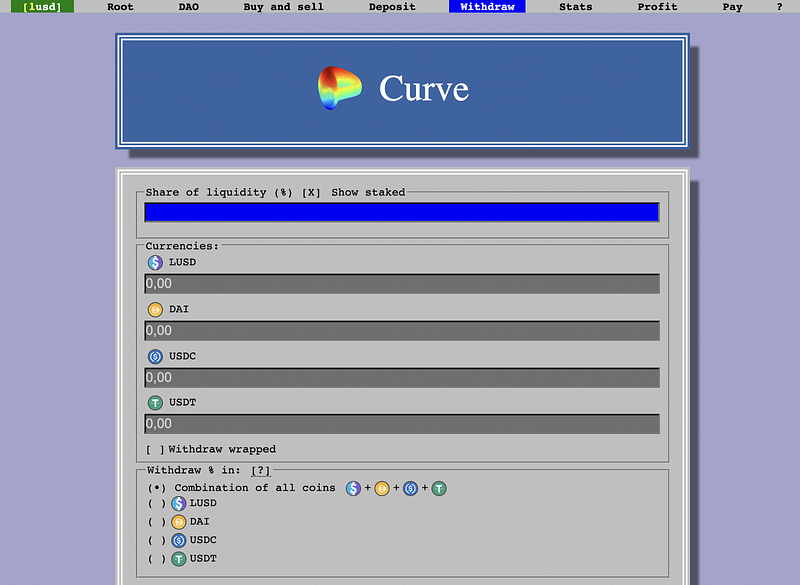Click the USDT coin icon in Currencies
The height and width of the screenshot is (585, 800).
point(155,403)
